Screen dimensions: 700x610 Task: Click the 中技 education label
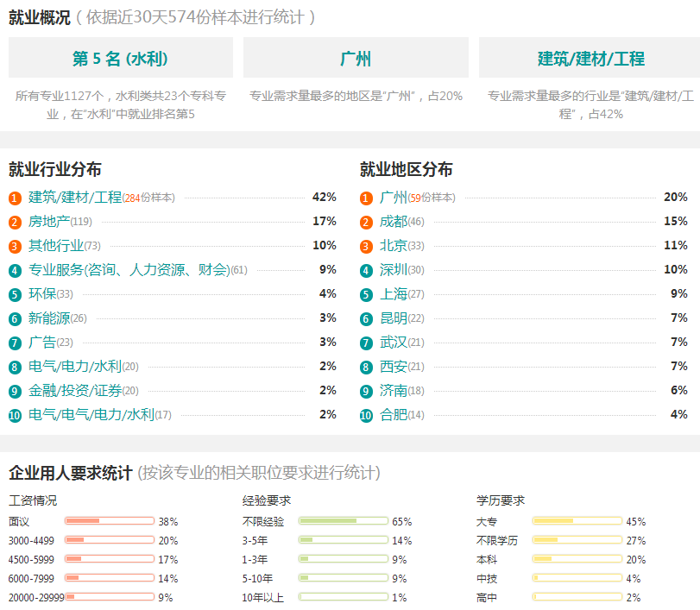(x=487, y=579)
